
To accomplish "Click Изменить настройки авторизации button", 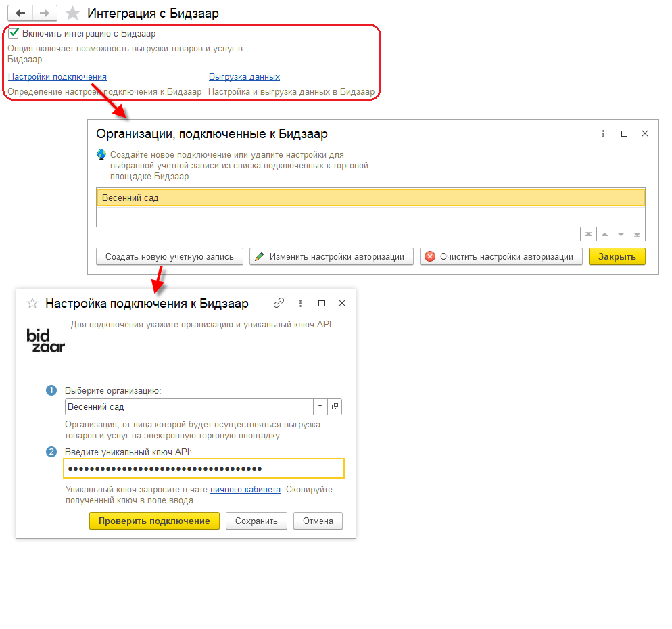I will click(331, 256).
